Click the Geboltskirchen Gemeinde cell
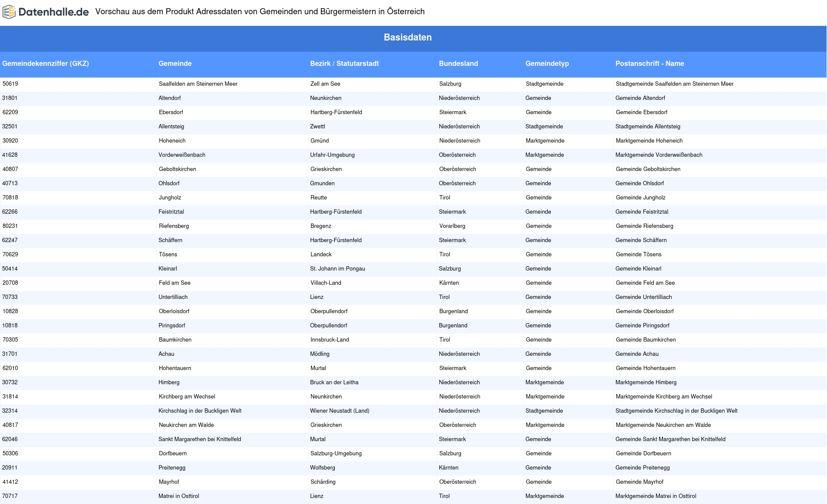This screenshot has width=827, height=504. tap(232, 169)
